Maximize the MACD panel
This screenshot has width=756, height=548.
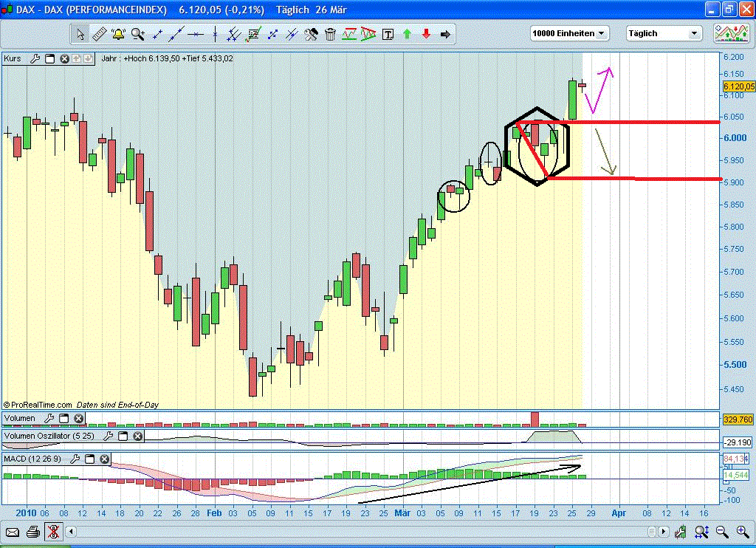click(89, 459)
